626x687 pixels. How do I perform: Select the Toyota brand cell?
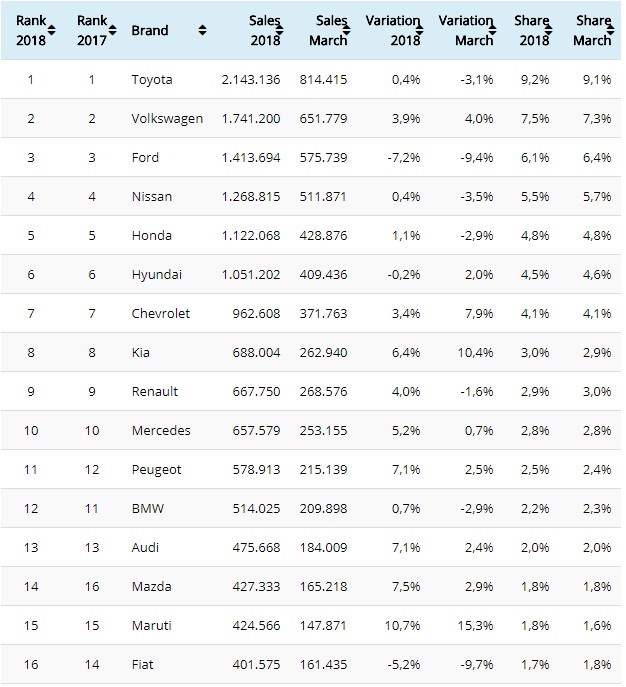tap(151, 79)
